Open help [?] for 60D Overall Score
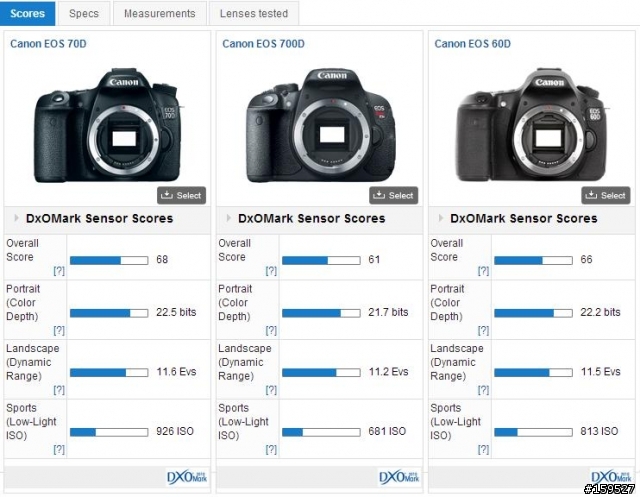Screen dimensions: 640x497 pos(484,271)
